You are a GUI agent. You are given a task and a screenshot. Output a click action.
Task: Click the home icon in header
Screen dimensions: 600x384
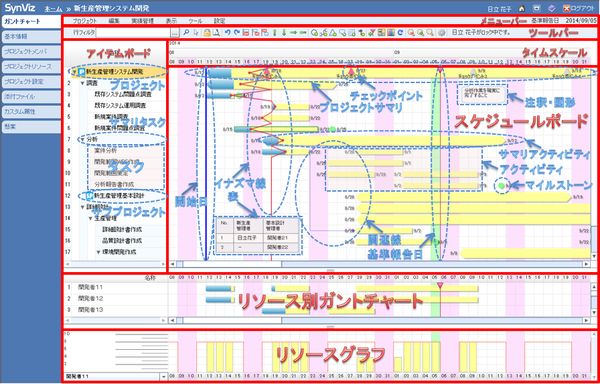(x=521, y=8)
